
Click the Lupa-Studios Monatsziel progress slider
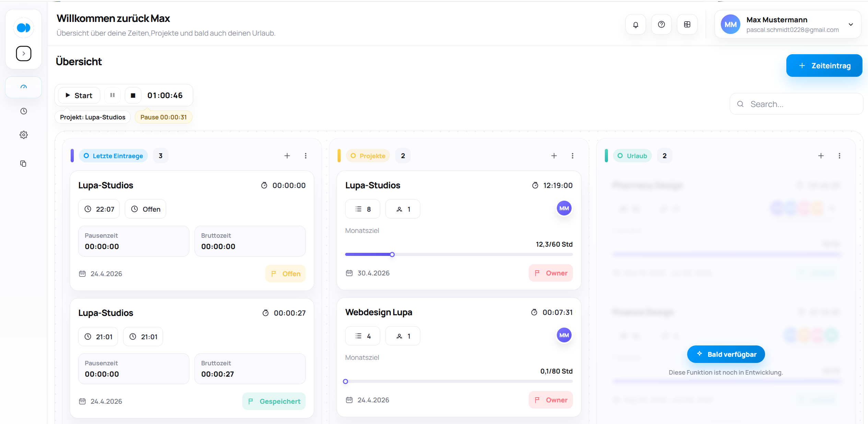tap(392, 255)
